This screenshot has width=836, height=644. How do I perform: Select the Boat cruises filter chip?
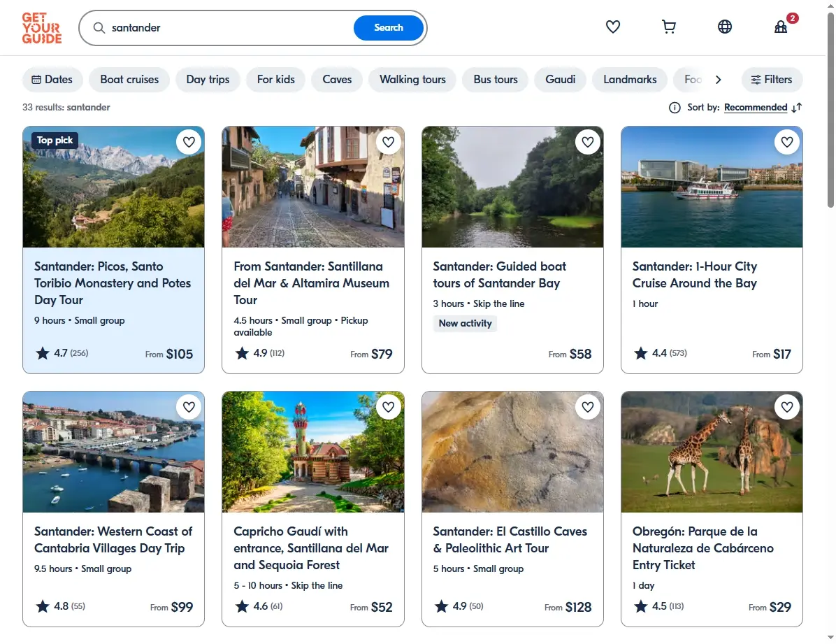[129, 80]
